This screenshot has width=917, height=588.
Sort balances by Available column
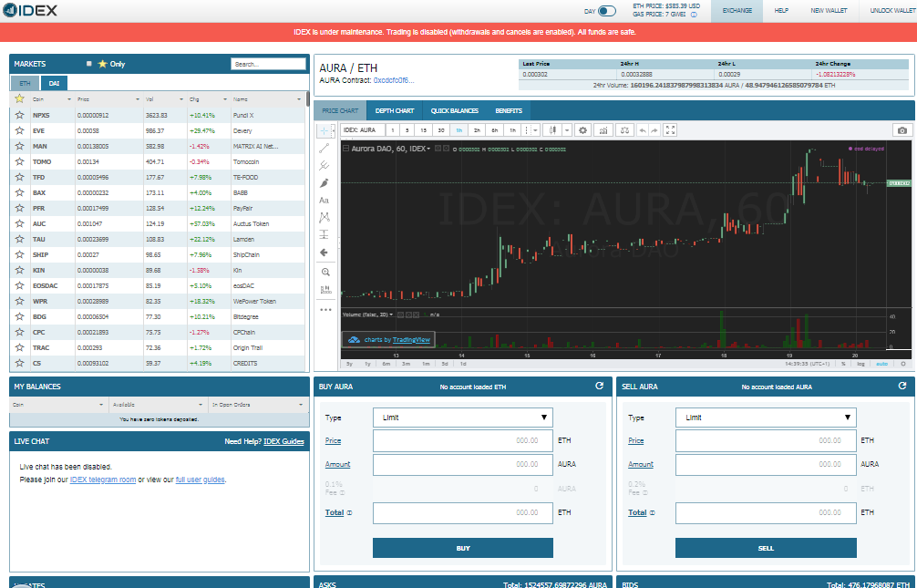[x=158, y=404]
